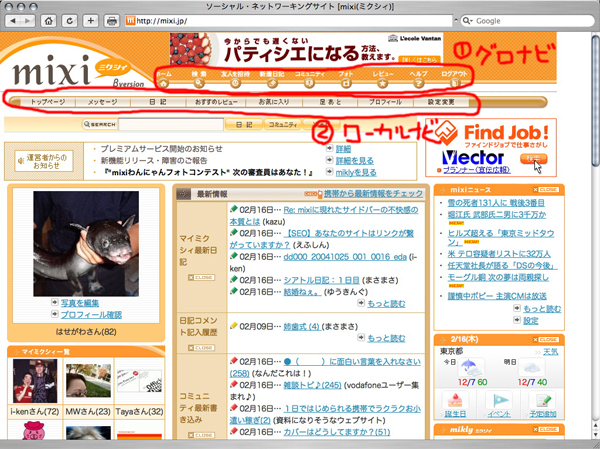This screenshot has height=449, width=600.
Task: Click the add bookmark plus button
Action: pyautogui.click(x=91, y=21)
